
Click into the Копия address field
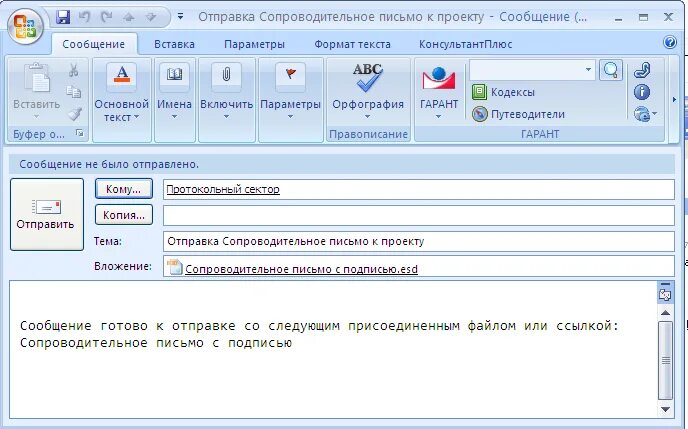pos(419,215)
